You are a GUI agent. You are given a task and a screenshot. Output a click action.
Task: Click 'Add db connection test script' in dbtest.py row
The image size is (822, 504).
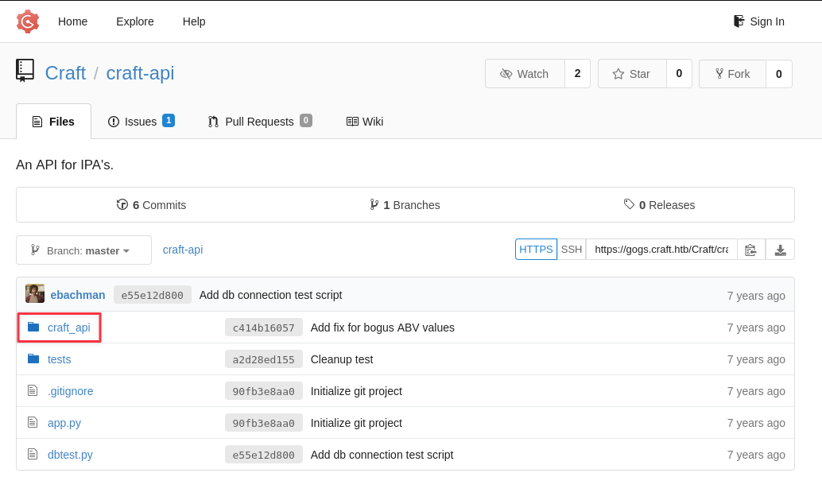click(382, 455)
